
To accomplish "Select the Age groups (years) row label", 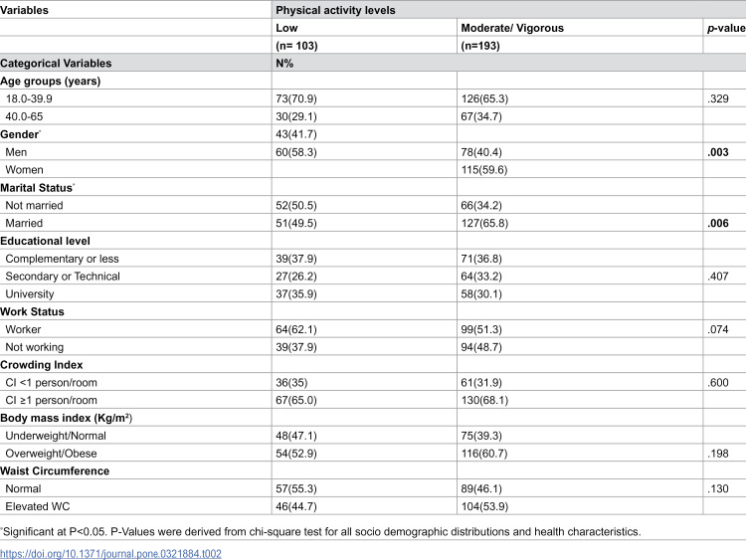I will coord(51,81).
